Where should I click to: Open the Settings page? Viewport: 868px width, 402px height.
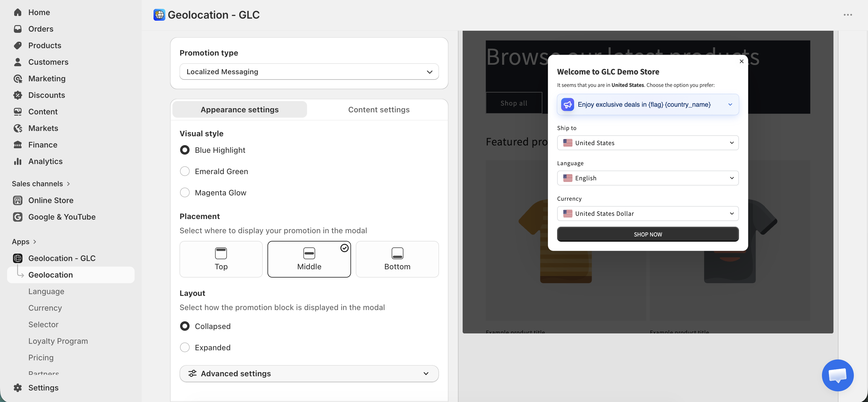coord(43,388)
